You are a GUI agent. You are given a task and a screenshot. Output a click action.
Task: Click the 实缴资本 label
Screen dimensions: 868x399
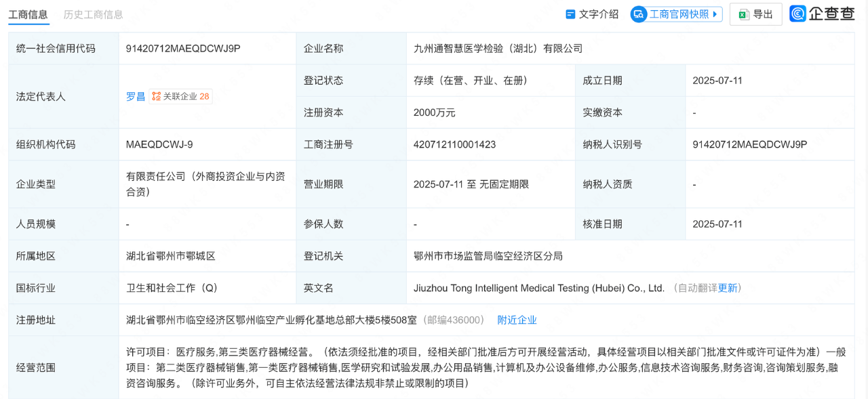(603, 112)
